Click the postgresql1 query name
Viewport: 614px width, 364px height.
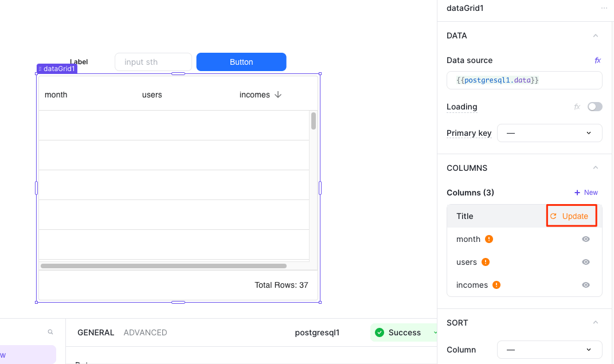pos(317,332)
